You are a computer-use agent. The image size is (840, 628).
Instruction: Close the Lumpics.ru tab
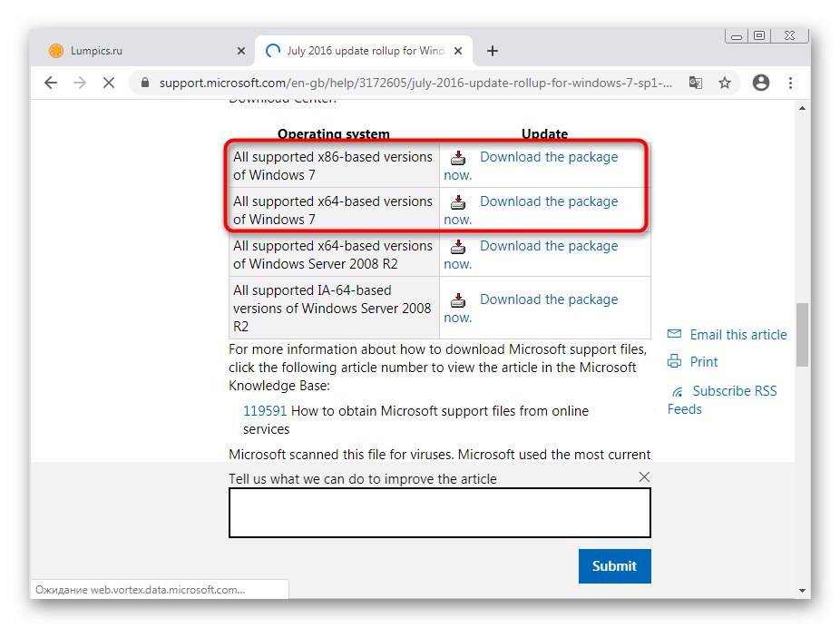[241, 51]
